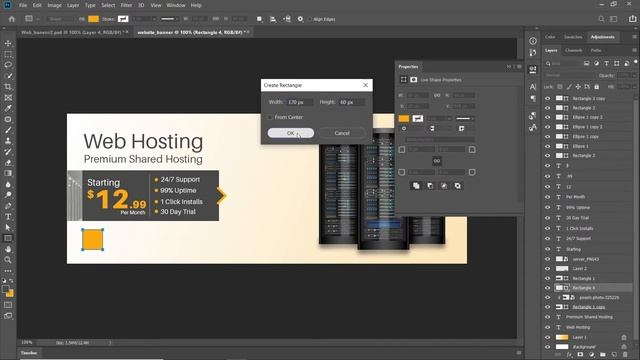Create new adjustment layer icon in Layers footer

click(592, 355)
